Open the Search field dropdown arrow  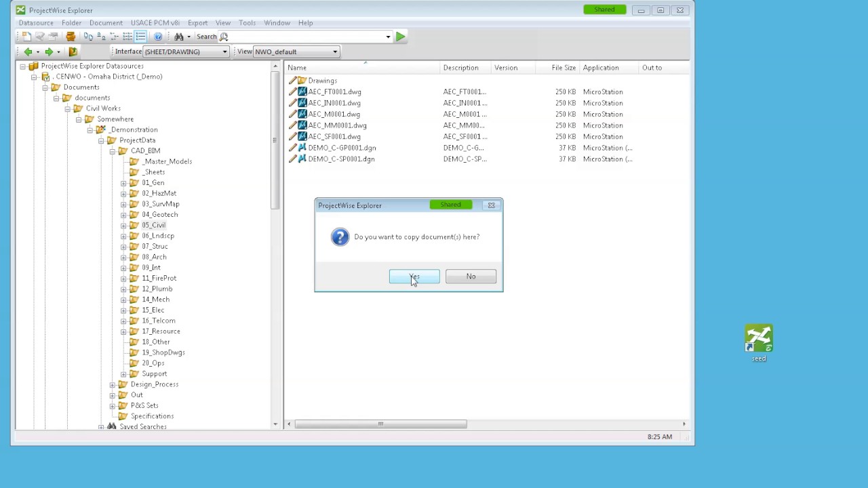(x=388, y=37)
